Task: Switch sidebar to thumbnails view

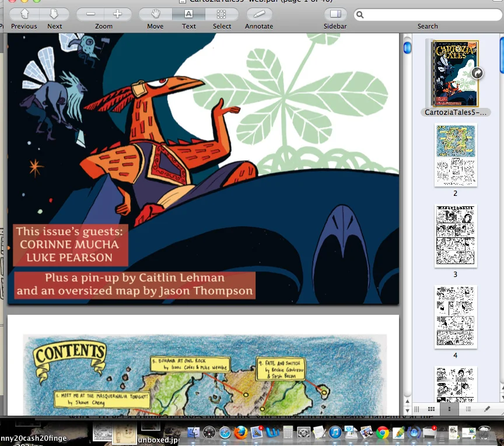Action: click(449, 409)
